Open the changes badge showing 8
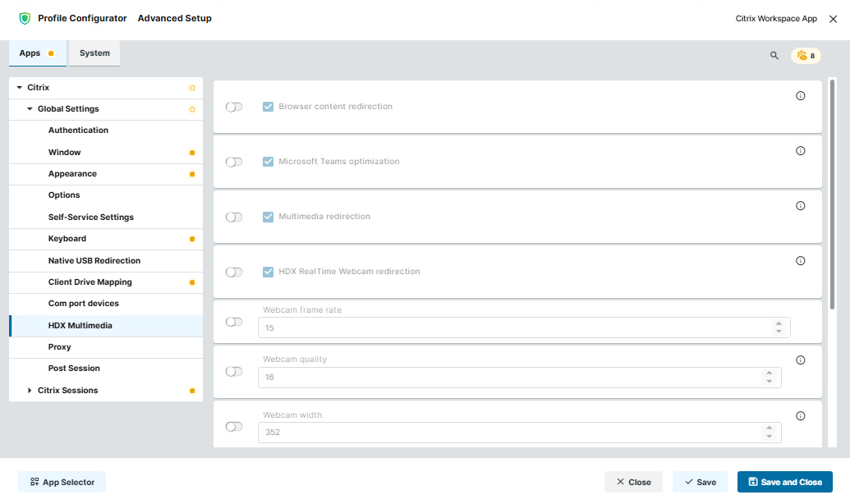This screenshot has width=850, height=504. [x=806, y=55]
